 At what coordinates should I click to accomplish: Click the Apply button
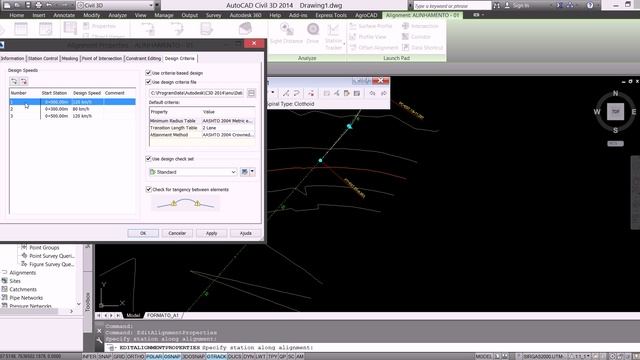point(211,233)
